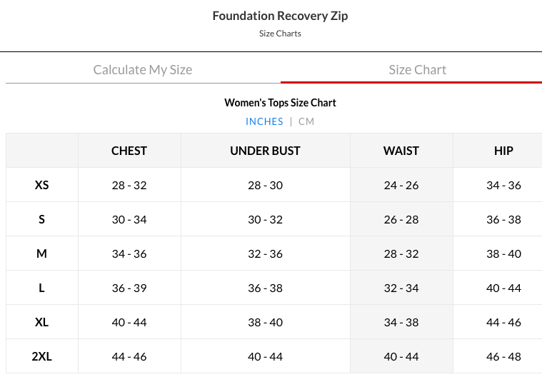This screenshot has height=392, width=542.
Task: Open the Size Chart tab
Action: coord(417,70)
